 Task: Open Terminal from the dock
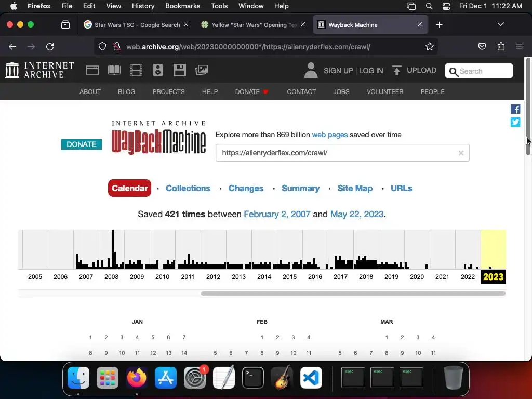point(253,378)
